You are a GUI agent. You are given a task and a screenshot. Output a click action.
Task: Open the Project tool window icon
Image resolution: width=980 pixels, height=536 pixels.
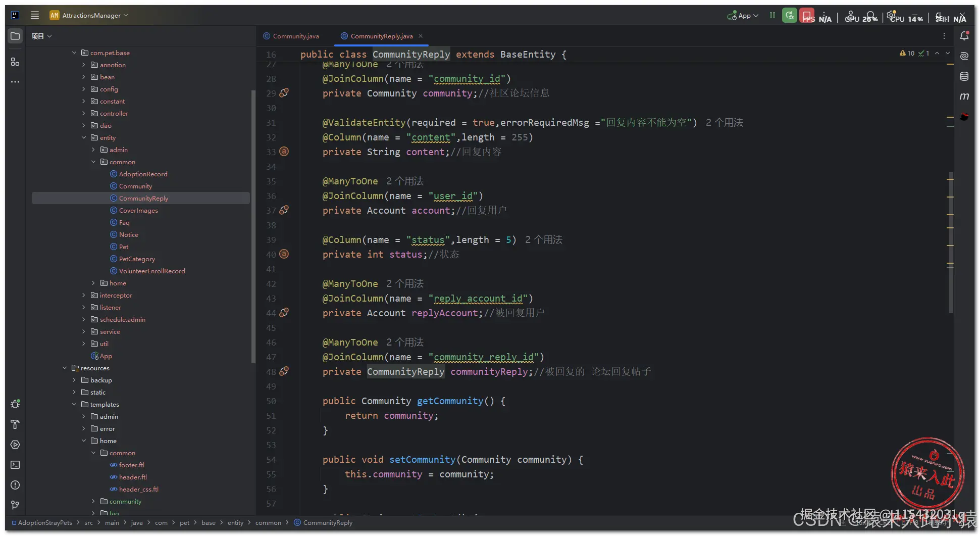[15, 36]
